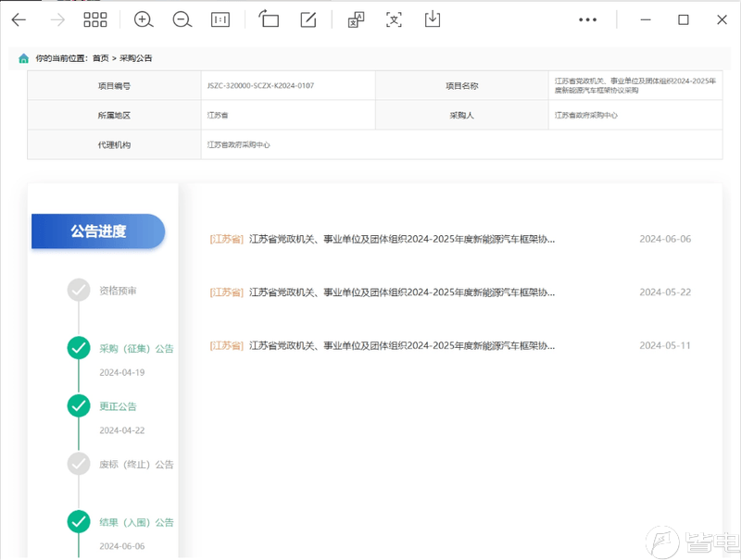Select 采购（征集）公告 step checkmark
The height and width of the screenshot is (560, 741).
(x=79, y=348)
